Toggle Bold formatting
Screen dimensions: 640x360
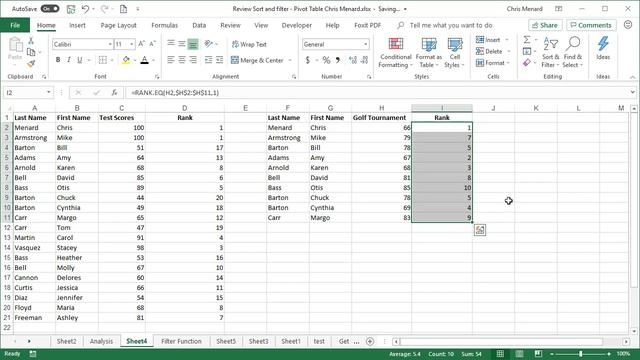point(58,60)
